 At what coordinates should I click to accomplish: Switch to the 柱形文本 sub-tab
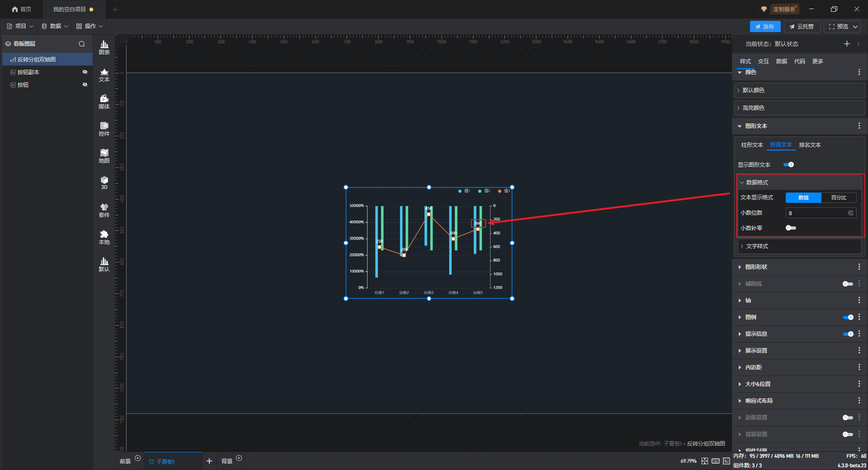(752, 145)
